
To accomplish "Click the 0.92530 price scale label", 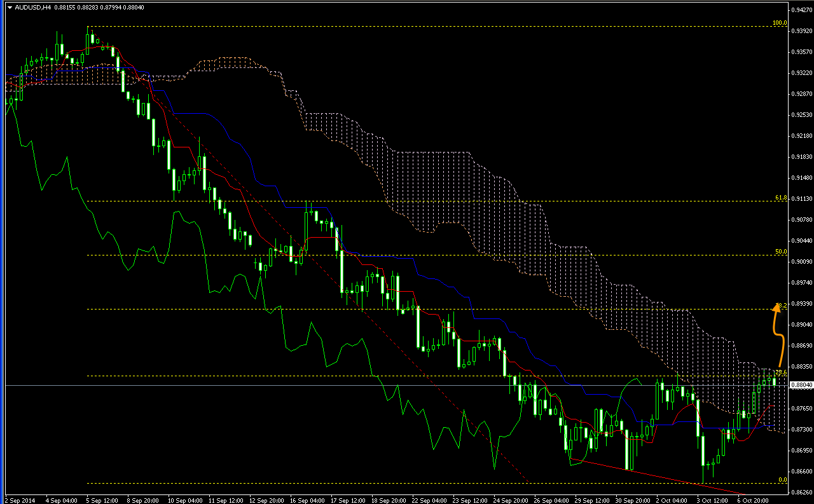I will coord(801,115).
